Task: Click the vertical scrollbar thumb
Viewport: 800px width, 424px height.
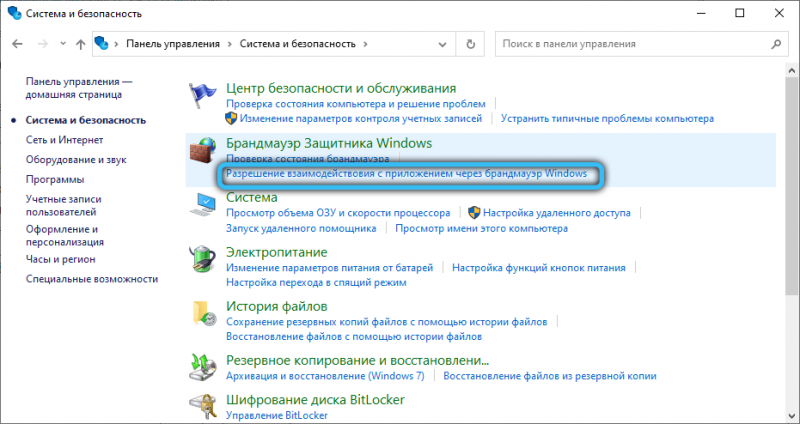Action: coord(791,186)
